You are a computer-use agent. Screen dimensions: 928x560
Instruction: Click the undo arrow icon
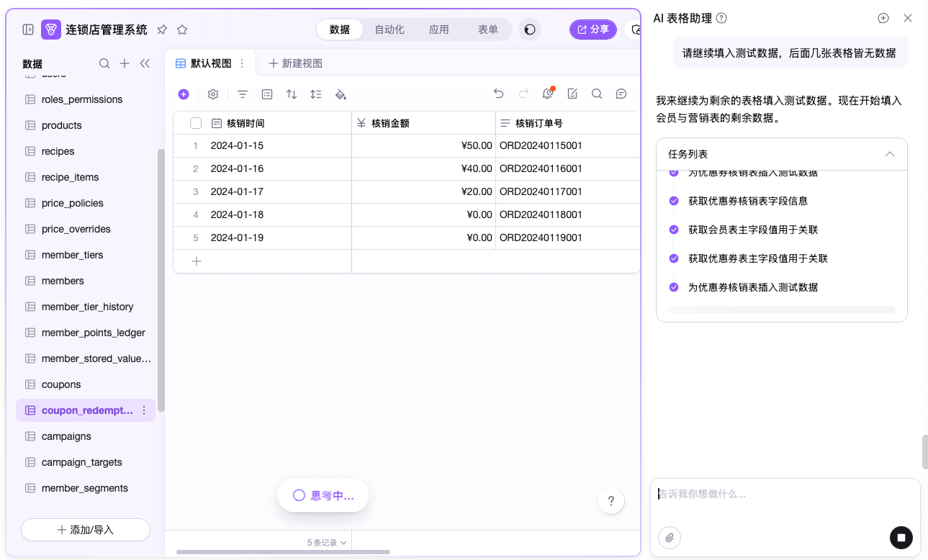pyautogui.click(x=498, y=94)
